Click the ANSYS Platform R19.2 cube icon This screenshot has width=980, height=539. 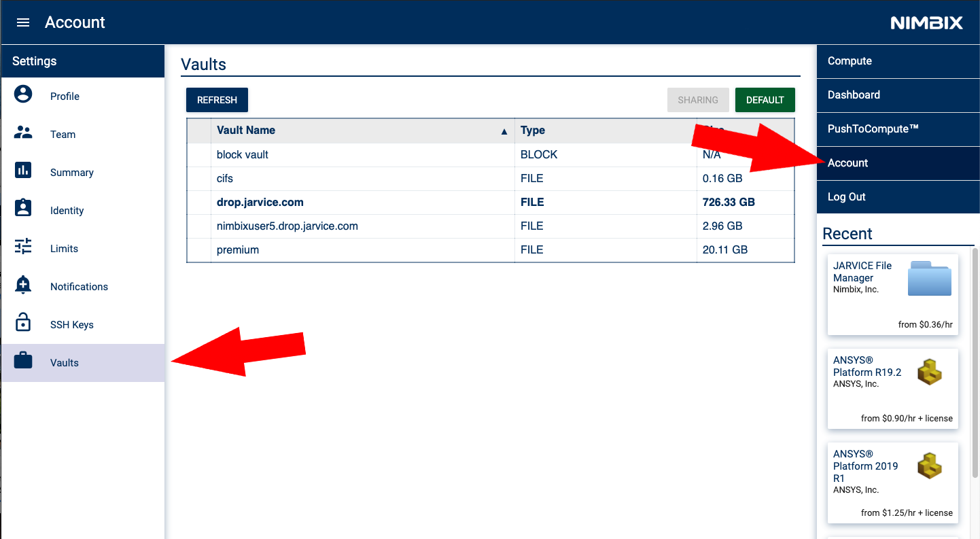(930, 372)
